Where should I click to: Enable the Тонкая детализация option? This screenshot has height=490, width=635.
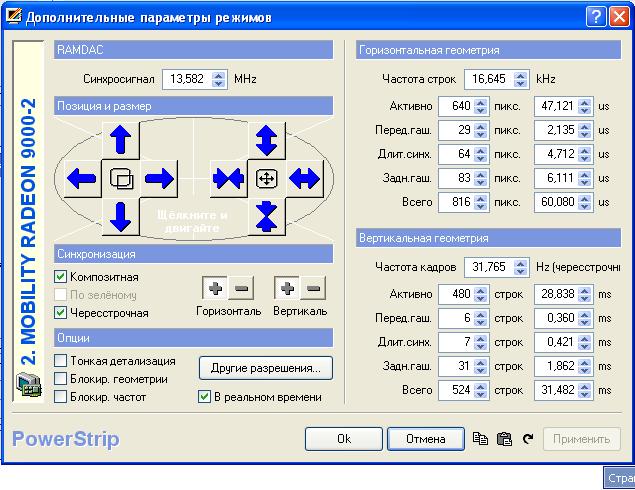pos(61,361)
